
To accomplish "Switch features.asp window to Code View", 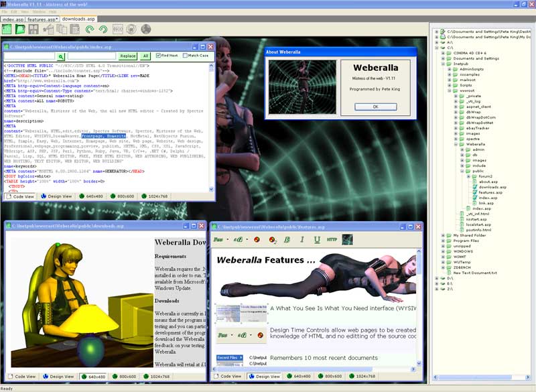I will click(228, 377).
